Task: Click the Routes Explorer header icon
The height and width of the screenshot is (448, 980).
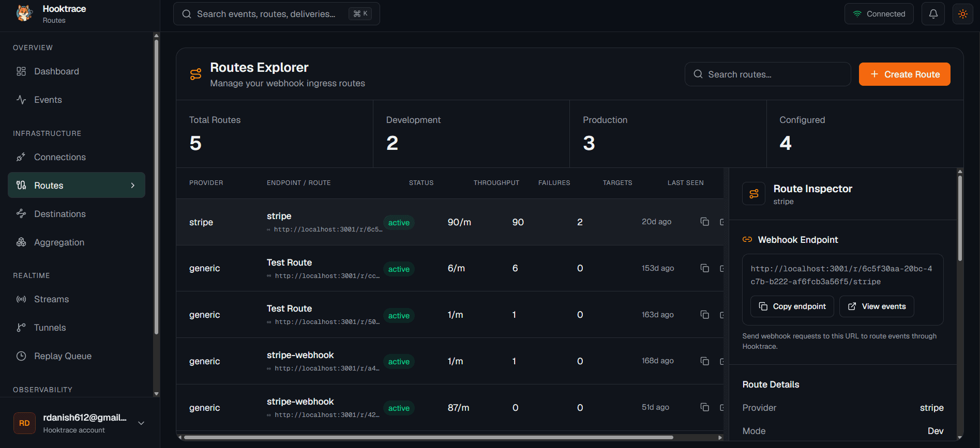Action: [195, 74]
